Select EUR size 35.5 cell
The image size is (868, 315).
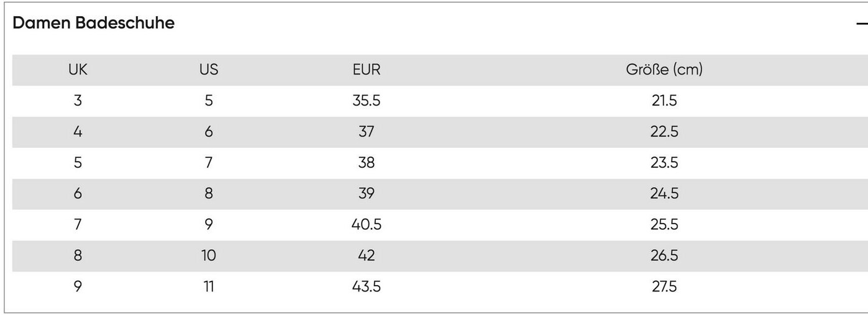pyautogui.click(x=366, y=101)
